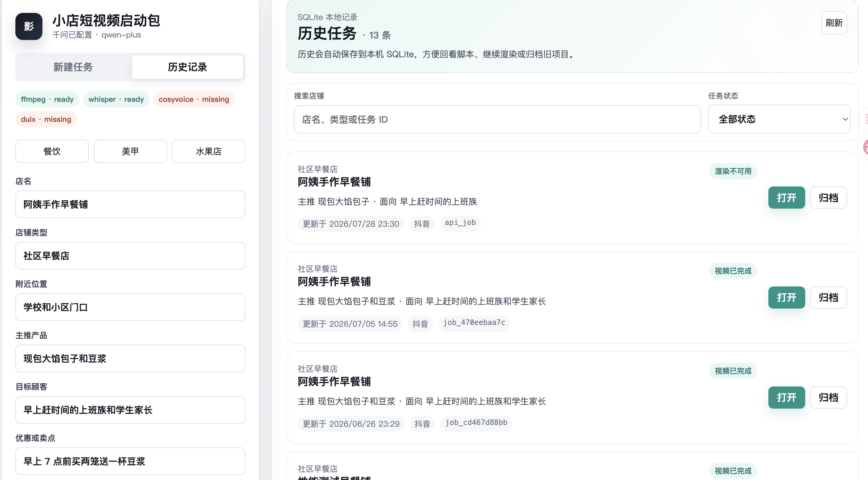Click 视频已完成 badge on job_470eebaa7c card
The image size is (868, 480).
(x=733, y=271)
